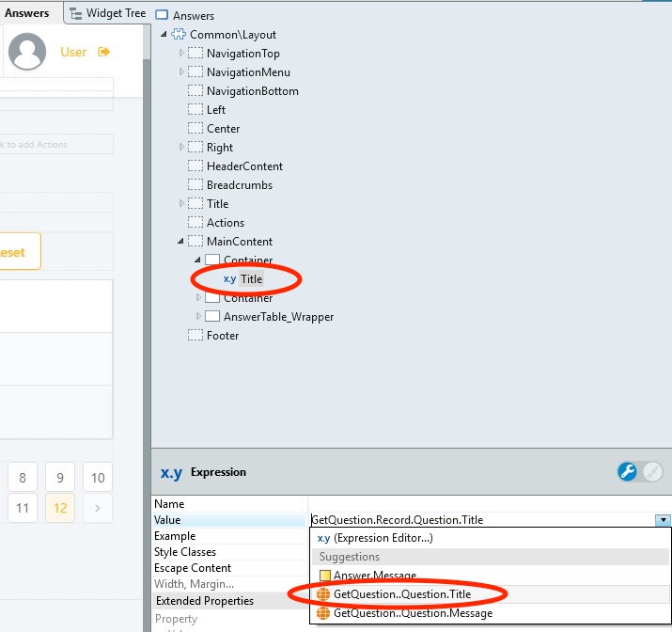Select the Answers tab

tap(27, 13)
